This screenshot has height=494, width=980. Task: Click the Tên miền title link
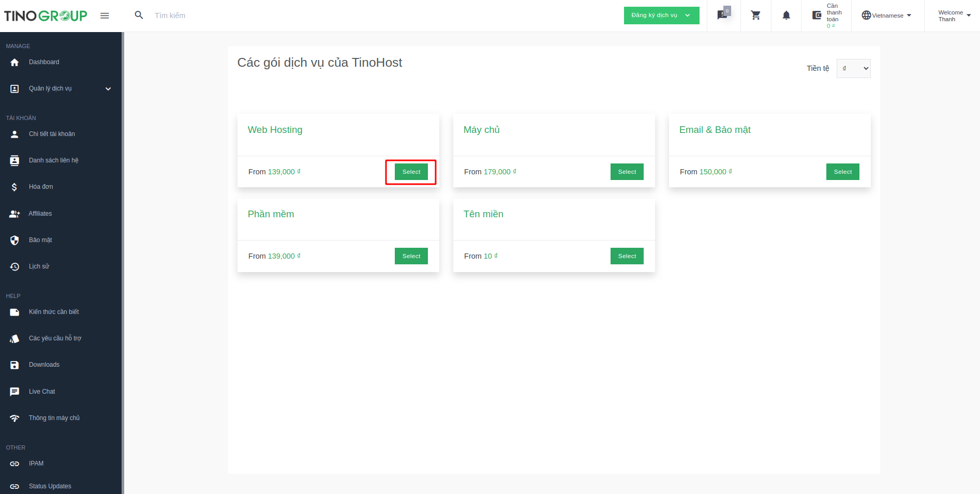[483, 214]
